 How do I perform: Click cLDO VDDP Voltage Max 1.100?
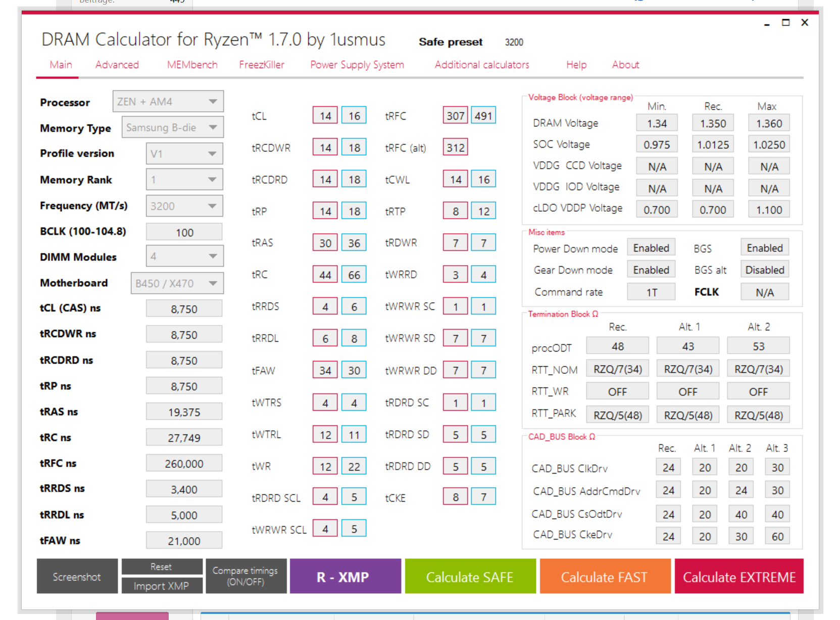769,210
